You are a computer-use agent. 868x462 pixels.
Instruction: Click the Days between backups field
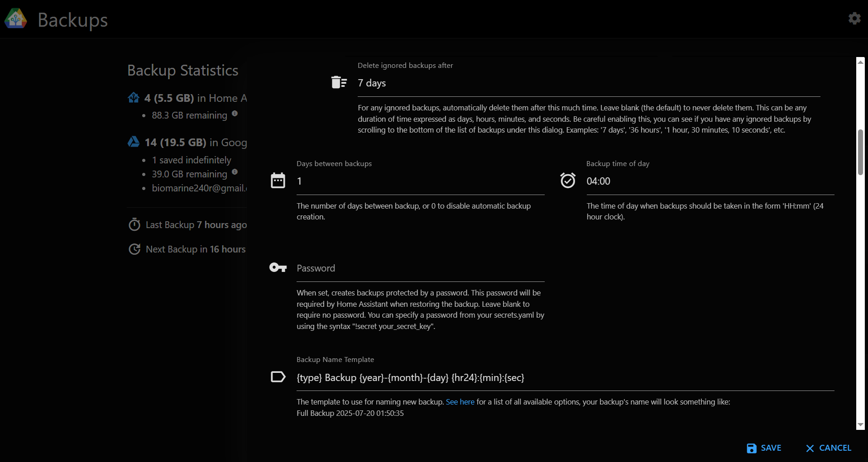pos(408,181)
